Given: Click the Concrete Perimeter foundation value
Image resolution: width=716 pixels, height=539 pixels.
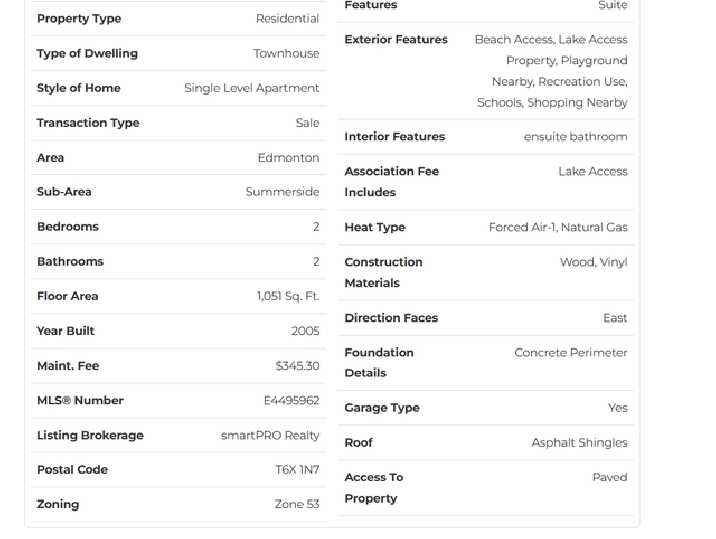Looking at the screenshot, I should [571, 353].
